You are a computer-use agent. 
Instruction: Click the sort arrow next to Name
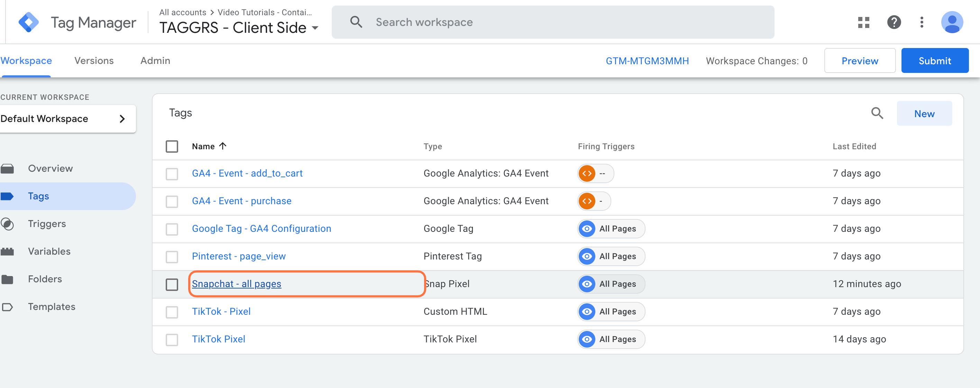tap(223, 146)
